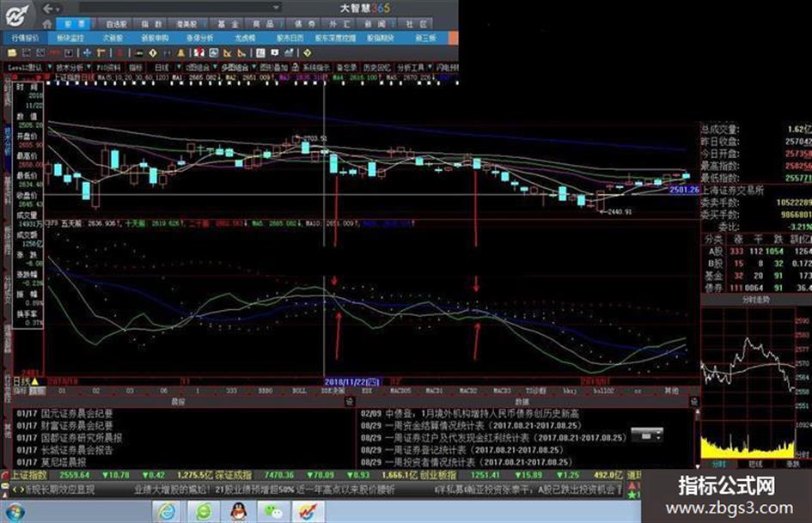
Task: Click the red-and-white chart icon after the bell
Action: pyautogui.click(x=198, y=53)
